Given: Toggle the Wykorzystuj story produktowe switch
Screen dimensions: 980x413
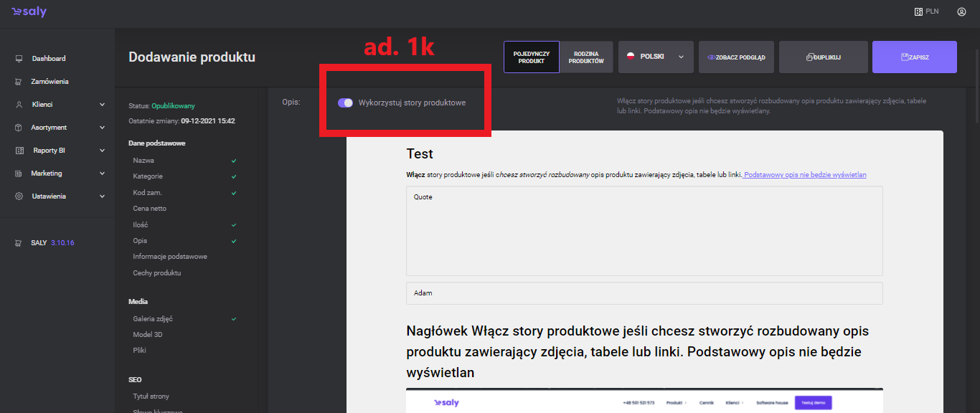Looking at the screenshot, I should pos(345,103).
